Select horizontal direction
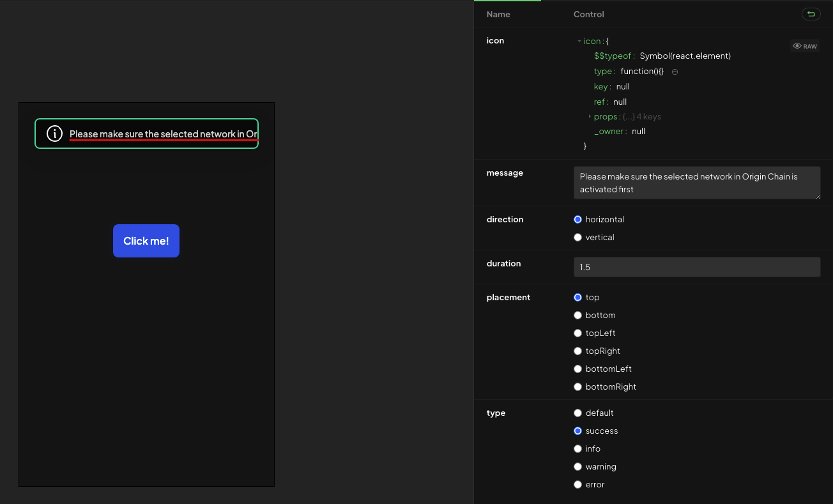 click(577, 219)
